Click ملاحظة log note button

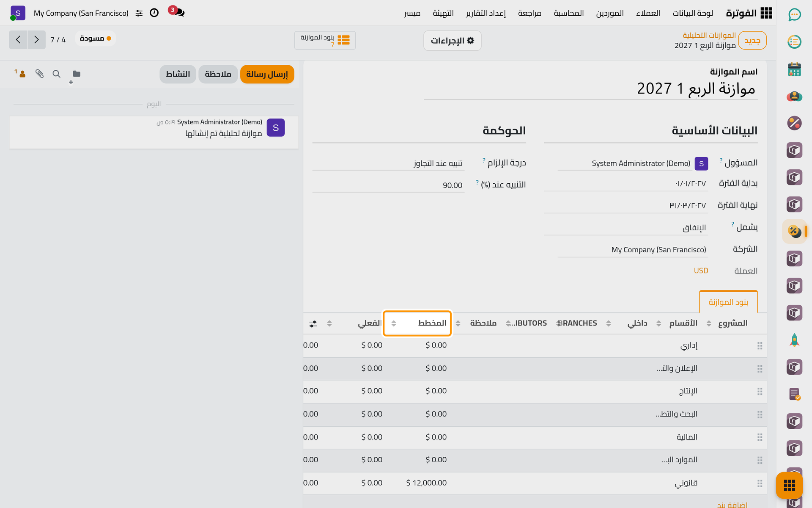pyautogui.click(x=218, y=74)
